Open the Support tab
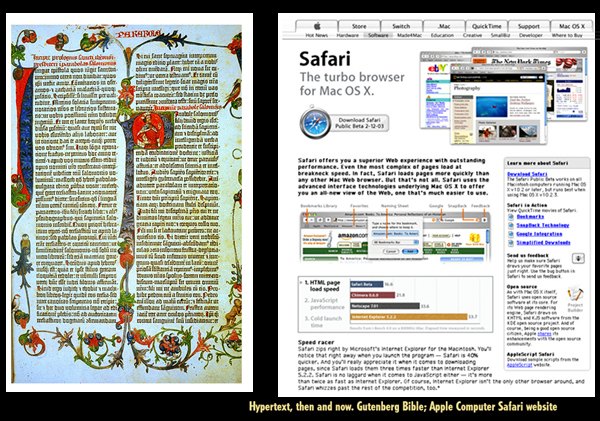 (528, 26)
